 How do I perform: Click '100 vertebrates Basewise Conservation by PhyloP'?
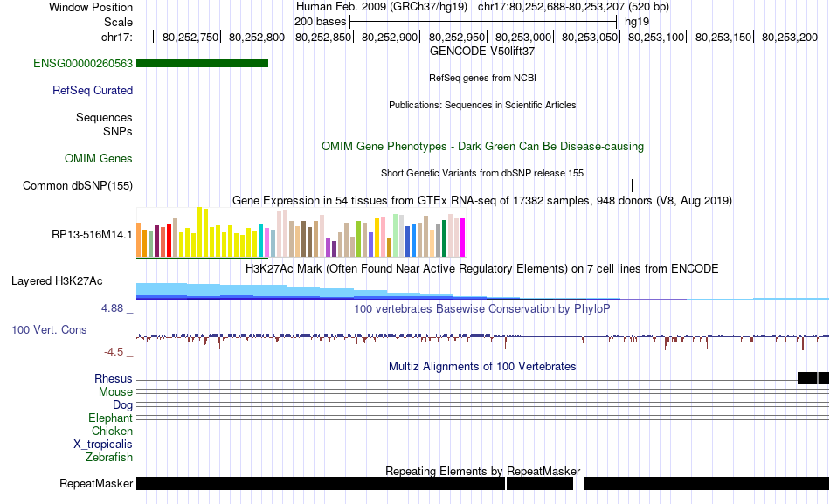482,308
